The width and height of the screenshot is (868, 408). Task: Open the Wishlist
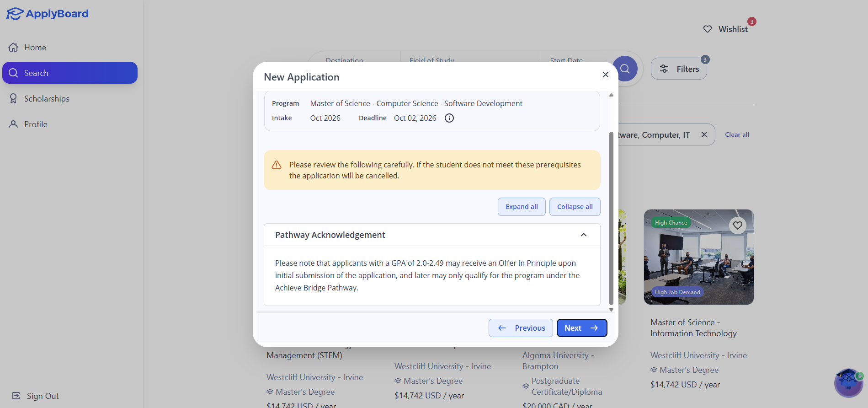tap(726, 29)
